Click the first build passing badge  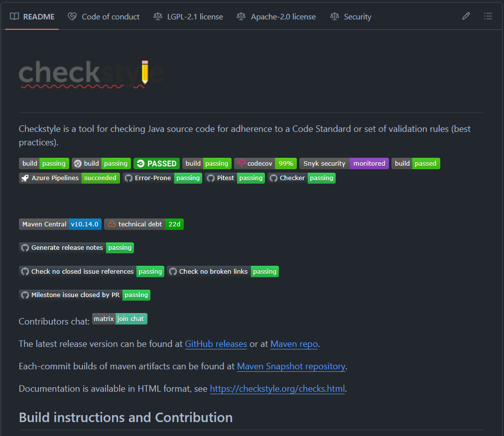pos(44,164)
